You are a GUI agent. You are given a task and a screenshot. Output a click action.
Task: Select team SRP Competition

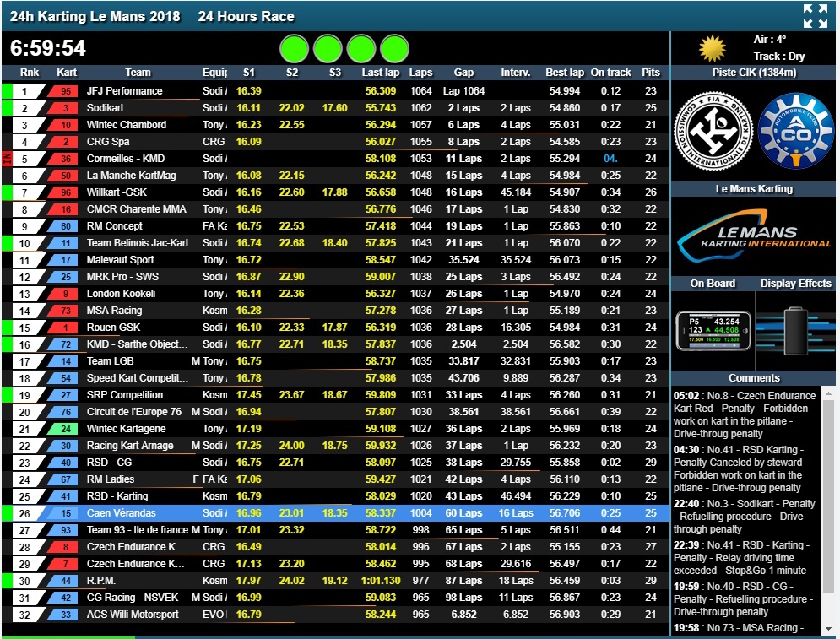pyautogui.click(x=125, y=395)
